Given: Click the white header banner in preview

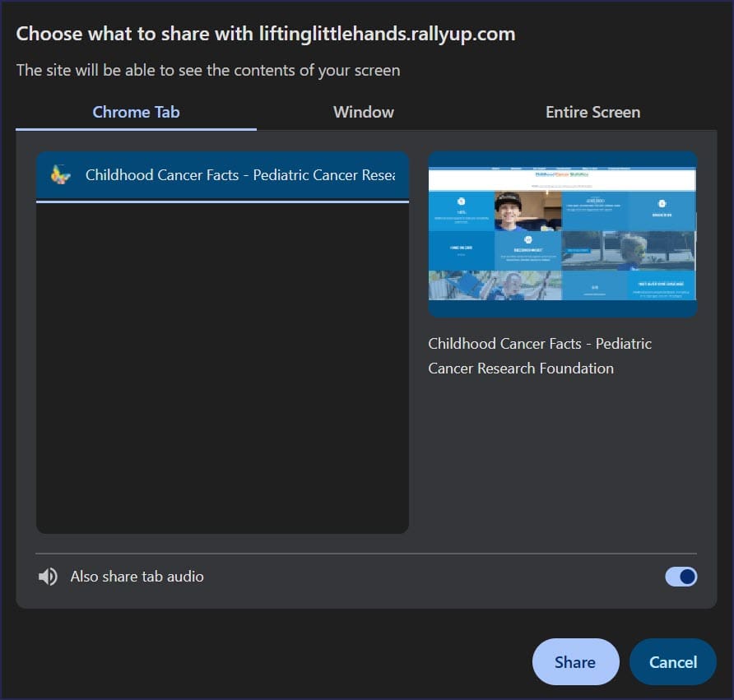Looking at the screenshot, I should [562, 180].
